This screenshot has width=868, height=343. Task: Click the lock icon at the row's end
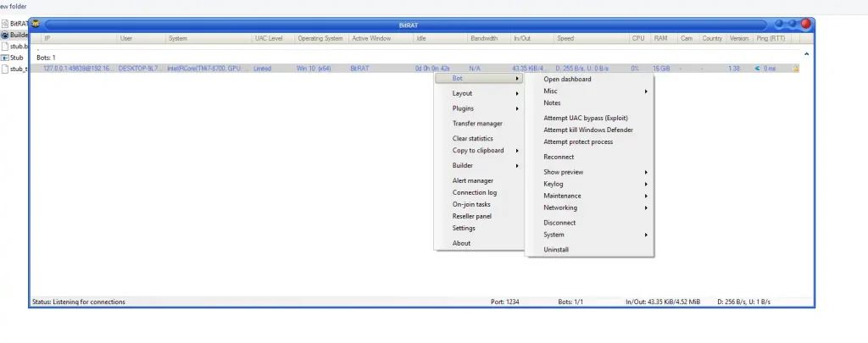point(796,68)
